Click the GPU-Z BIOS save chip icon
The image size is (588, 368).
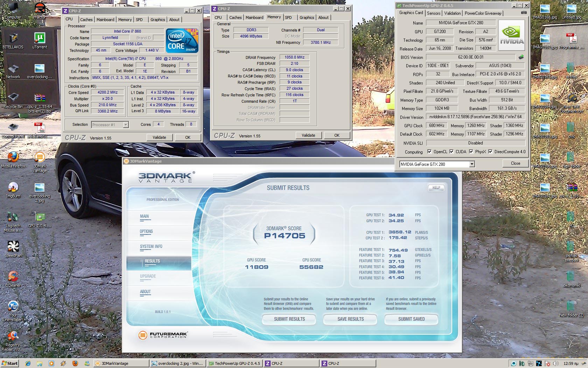(x=521, y=57)
